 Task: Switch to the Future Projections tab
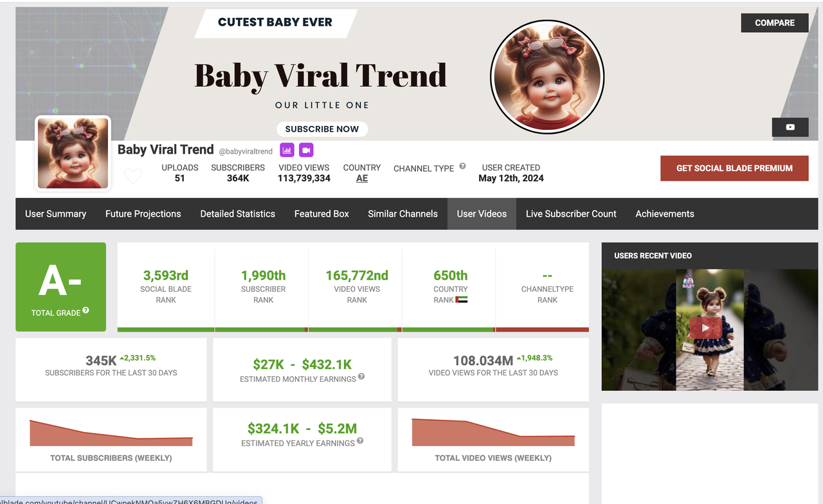[x=143, y=214]
